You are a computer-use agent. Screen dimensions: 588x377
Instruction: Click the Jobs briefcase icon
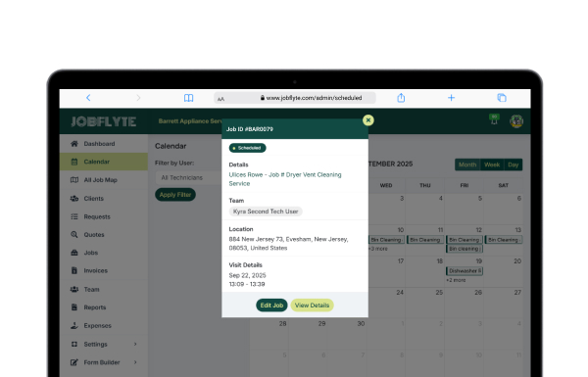(x=74, y=253)
